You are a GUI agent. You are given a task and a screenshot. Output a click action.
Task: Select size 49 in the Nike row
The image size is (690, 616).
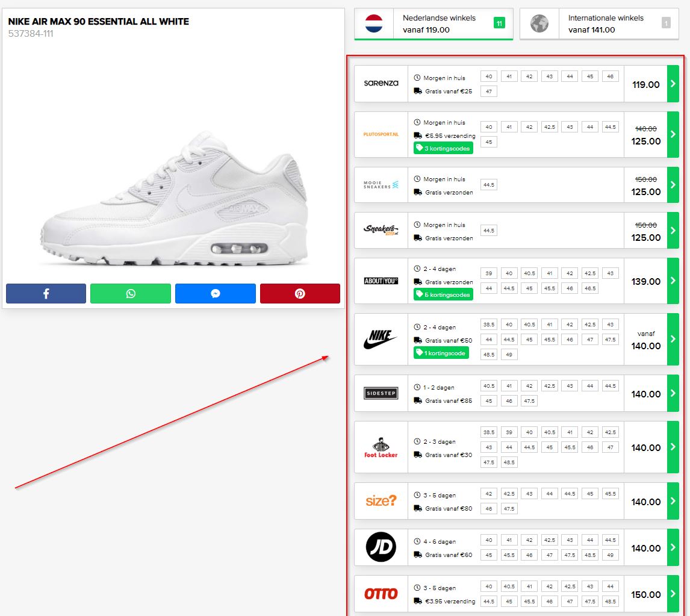pos(509,355)
